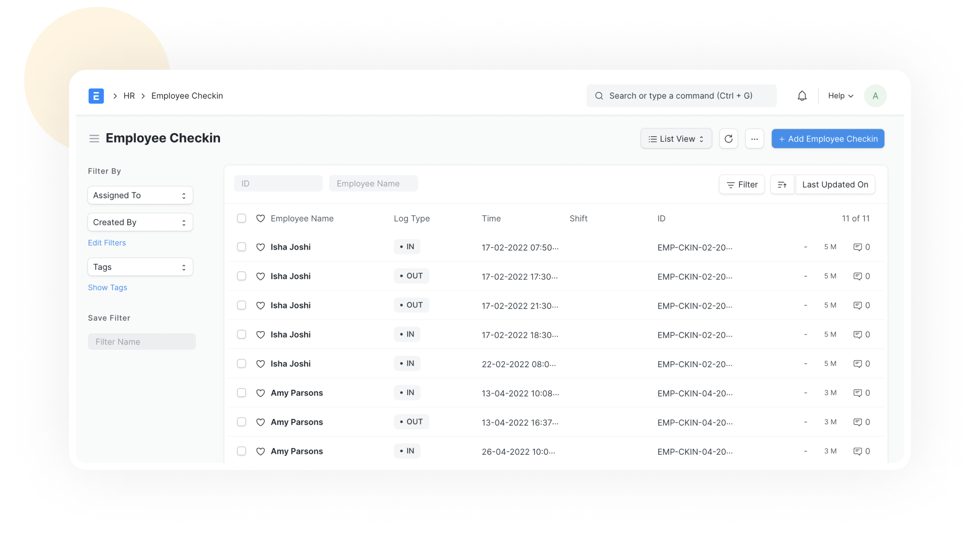Like the Isha Joshi 18:30 checkin
Viewport: 980px width, 538px height.
click(x=261, y=335)
